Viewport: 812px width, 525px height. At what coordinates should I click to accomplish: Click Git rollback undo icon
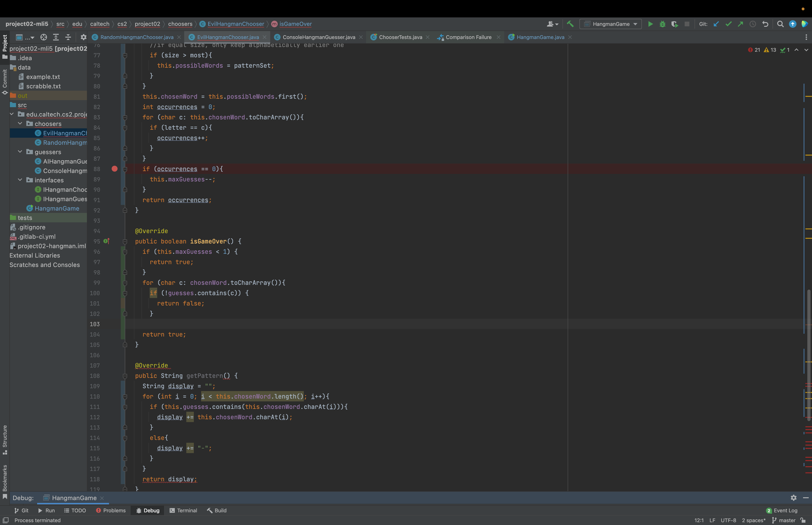765,24
